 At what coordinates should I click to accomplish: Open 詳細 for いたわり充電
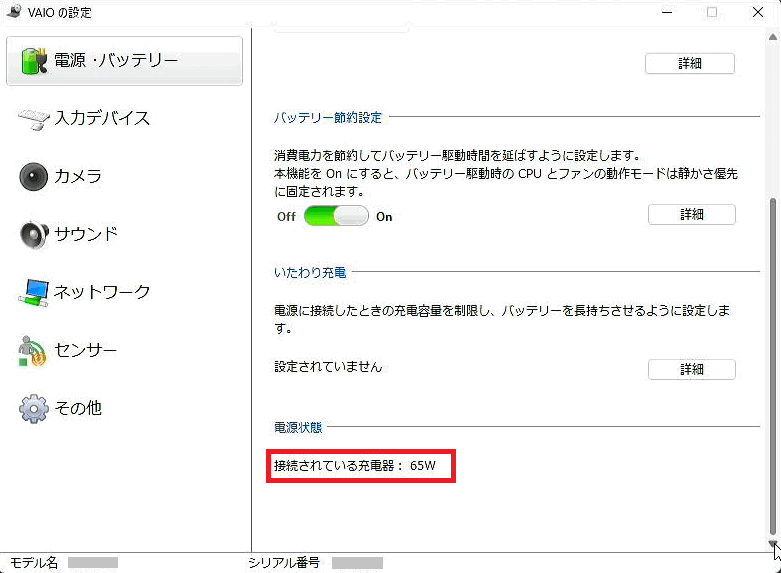(691, 369)
